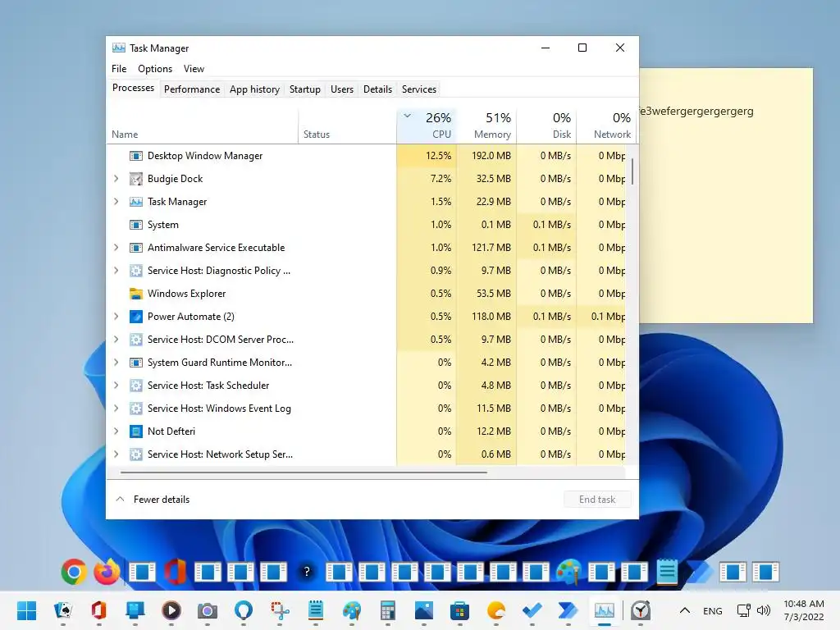Sort by the Name column header
The height and width of the screenshot is (630, 840).
(202, 126)
